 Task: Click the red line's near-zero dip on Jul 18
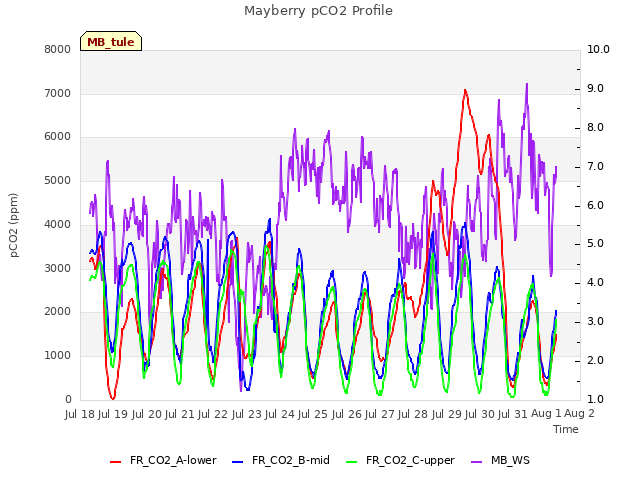(x=113, y=398)
